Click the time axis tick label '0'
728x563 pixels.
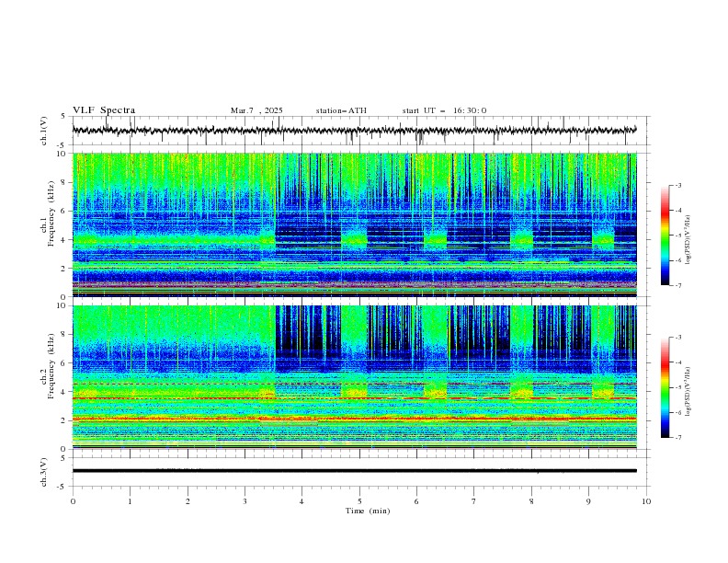coord(73,501)
